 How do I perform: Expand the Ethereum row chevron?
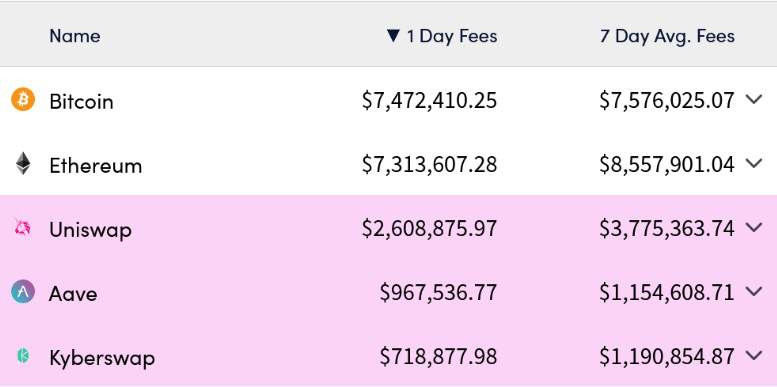click(x=754, y=163)
